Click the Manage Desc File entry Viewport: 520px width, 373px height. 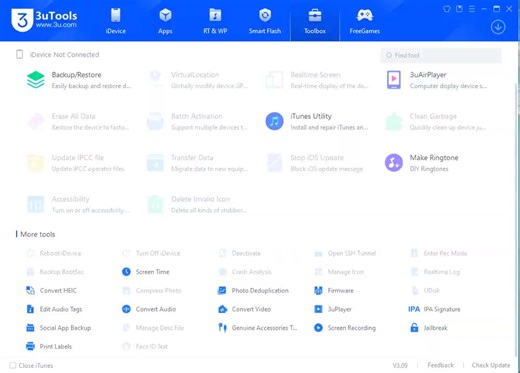pyautogui.click(x=153, y=328)
